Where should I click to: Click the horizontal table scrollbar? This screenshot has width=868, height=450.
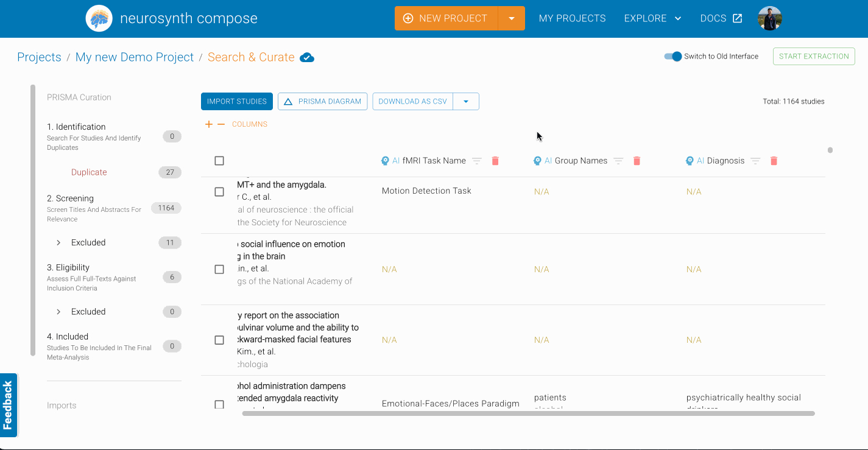pyautogui.click(x=528, y=413)
